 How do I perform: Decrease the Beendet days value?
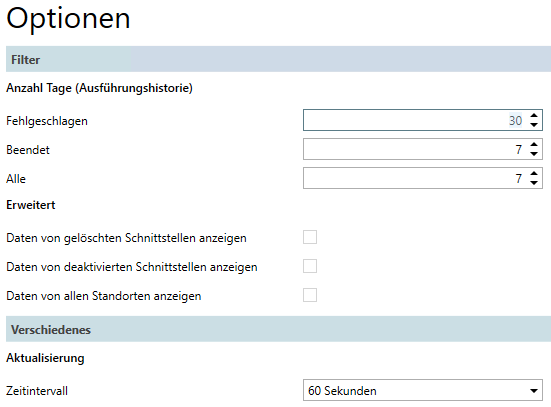[x=534, y=154]
